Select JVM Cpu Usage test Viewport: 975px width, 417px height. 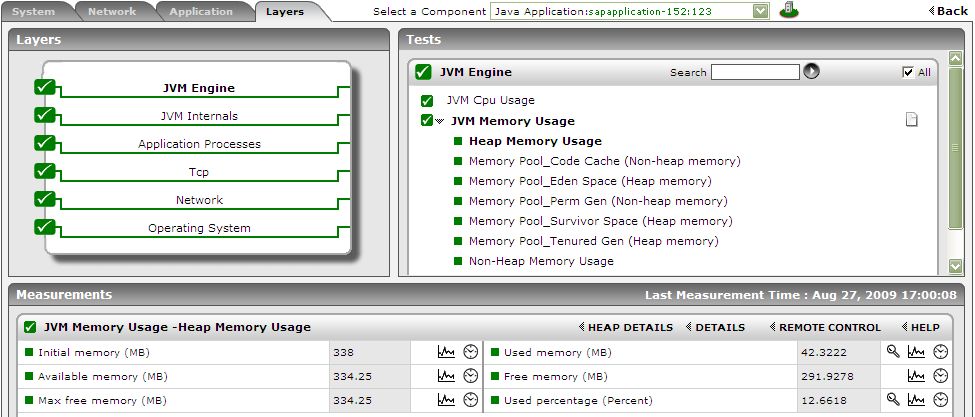coord(490,100)
